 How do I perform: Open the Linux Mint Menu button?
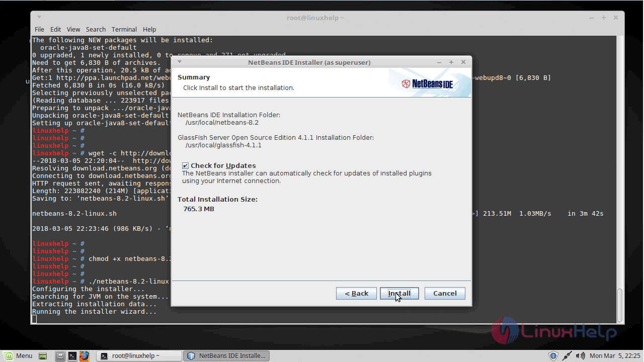click(x=18, y=355)
